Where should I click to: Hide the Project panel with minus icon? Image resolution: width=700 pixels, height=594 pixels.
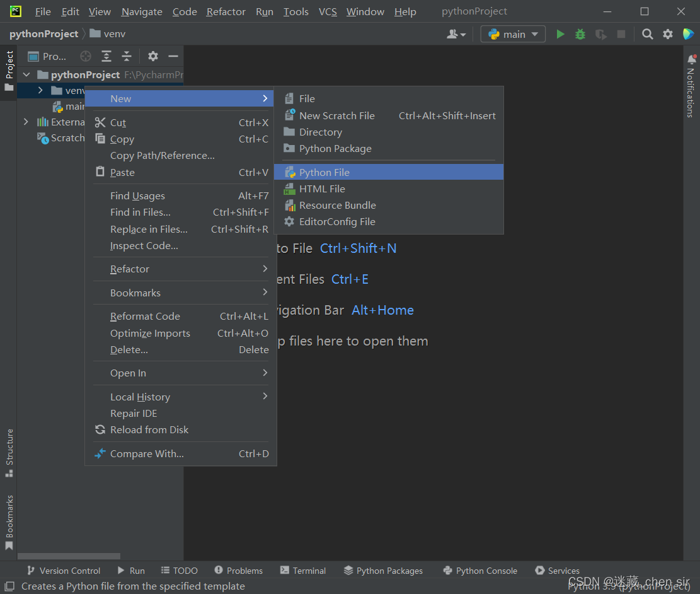point(173,56)
